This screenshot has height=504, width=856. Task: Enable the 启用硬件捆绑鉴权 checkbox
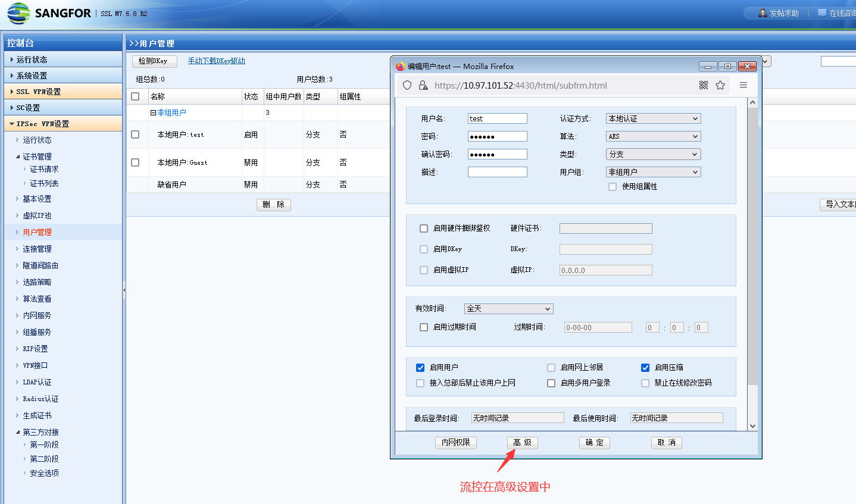[424, 228]
